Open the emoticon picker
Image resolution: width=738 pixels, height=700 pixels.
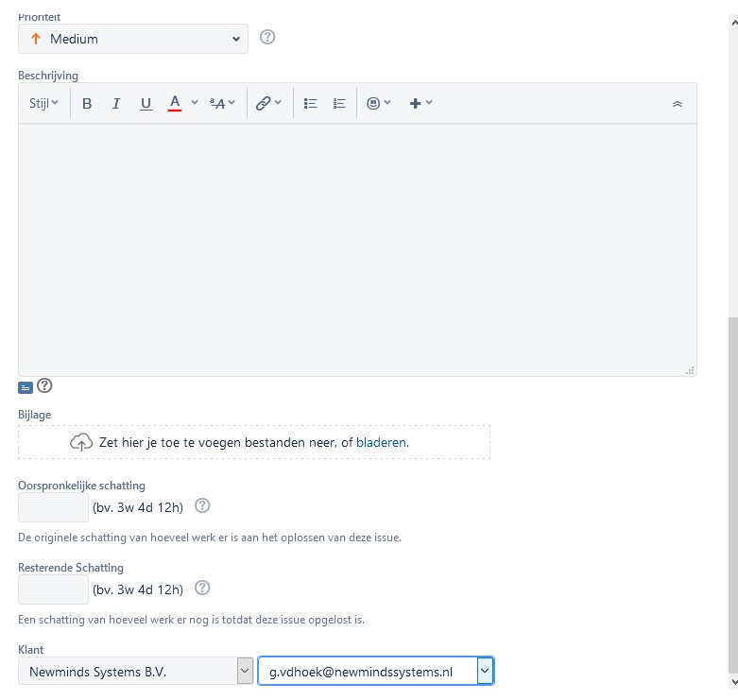pos(378,103)
